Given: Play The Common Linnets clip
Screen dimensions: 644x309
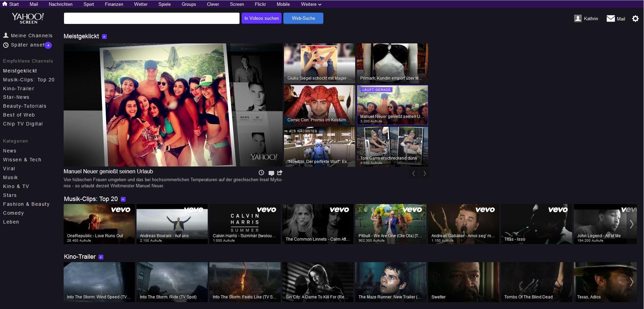Looking at the screenshot, I should click(x=318, y=224).
